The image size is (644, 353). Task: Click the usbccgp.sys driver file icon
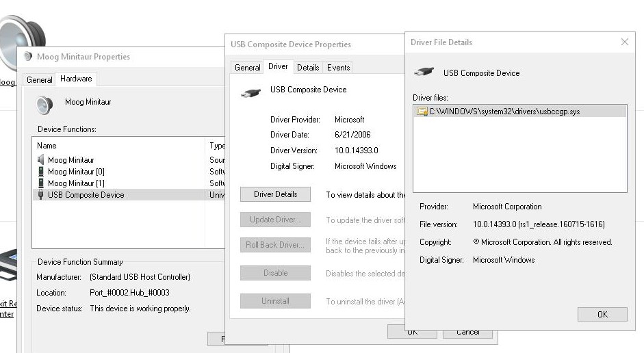coord(422,112)
